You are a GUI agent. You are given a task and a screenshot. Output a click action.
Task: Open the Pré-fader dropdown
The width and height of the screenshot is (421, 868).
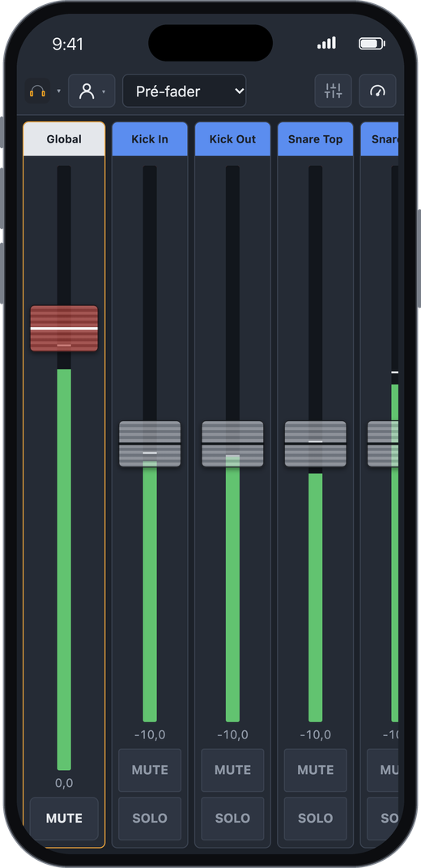click(185, 91)
